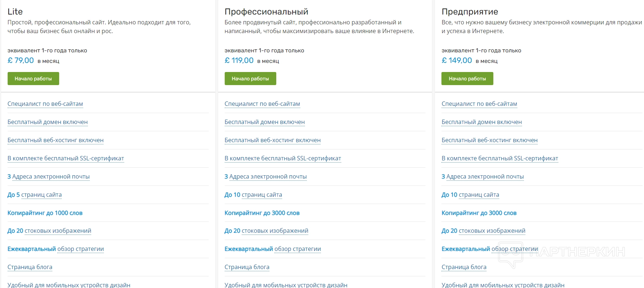
Task: Open "Бесплатный веб-хостинг включен" in Предприятие column
Action: 489,140
